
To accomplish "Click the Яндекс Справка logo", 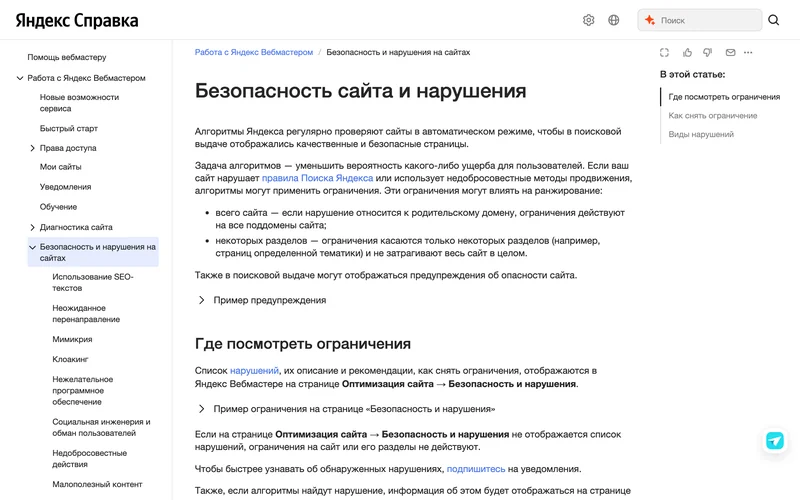I will [x=77, y=20].
